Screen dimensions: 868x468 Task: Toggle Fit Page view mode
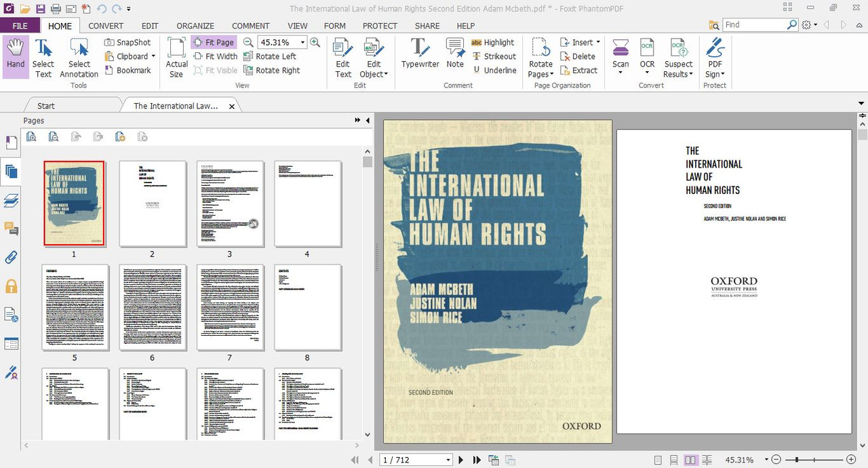[213, 42]
